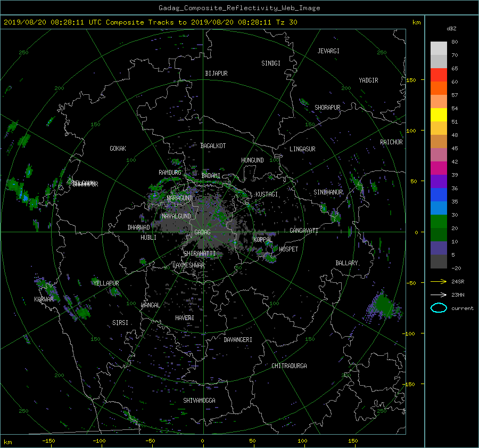
Task: Click the RAMDURG city label
Action: click(x=170, y=173)
